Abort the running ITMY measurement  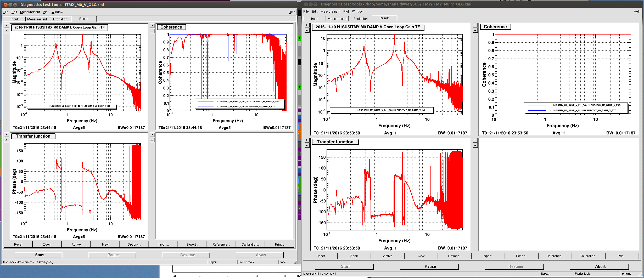point(599,266)
